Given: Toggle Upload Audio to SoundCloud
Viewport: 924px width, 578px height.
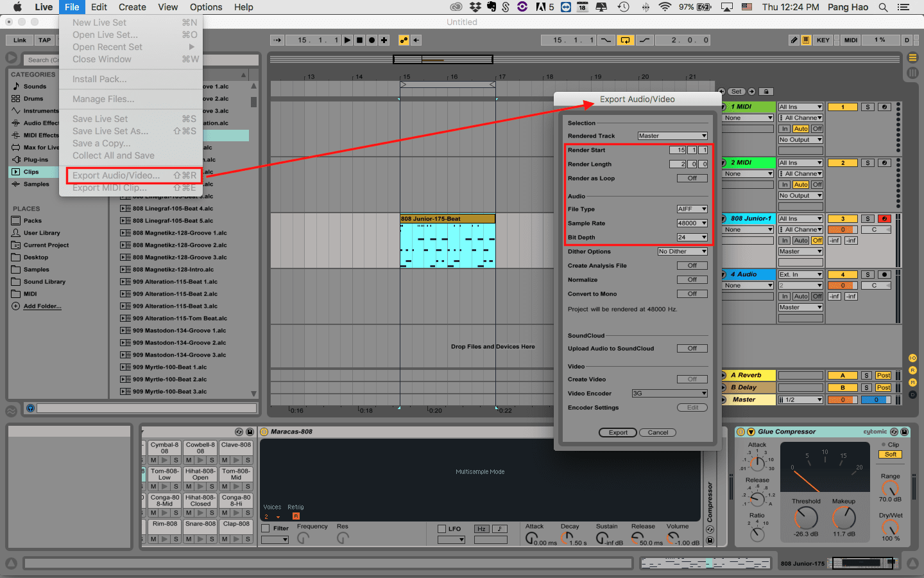Looking at the screenshot, I should (x=692, y=348).
